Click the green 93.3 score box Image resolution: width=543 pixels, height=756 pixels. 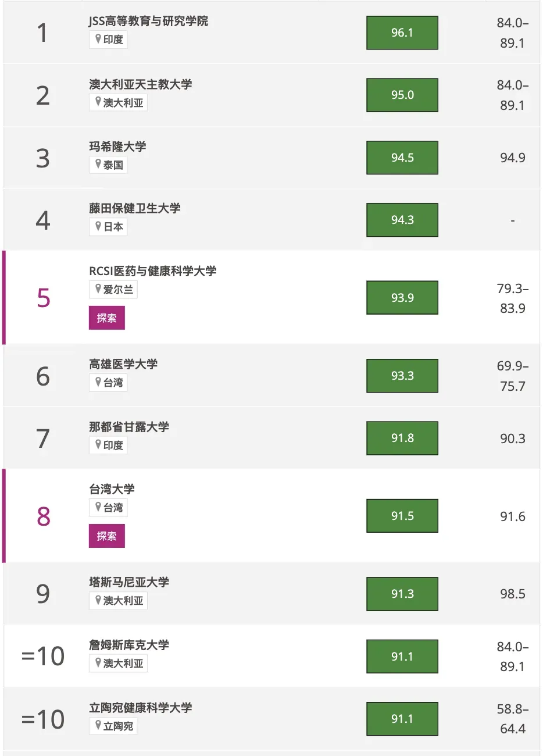pyautogui.click(x=402, y=376)
